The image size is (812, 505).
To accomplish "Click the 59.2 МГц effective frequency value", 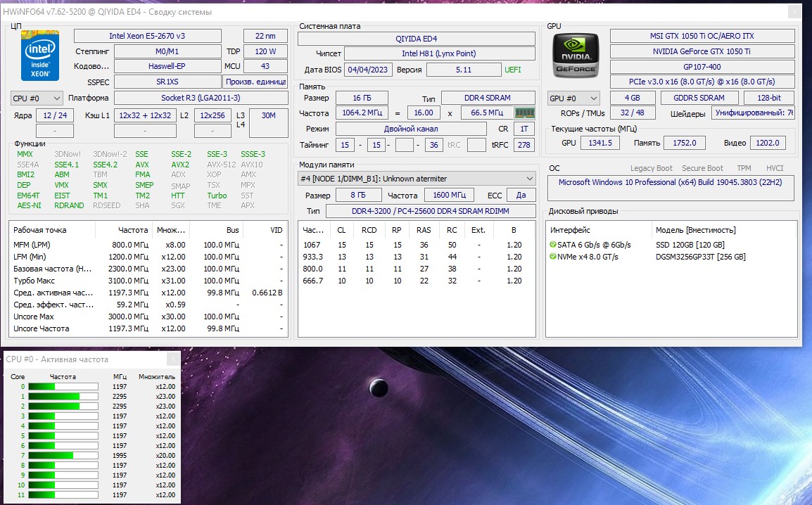I will coord(132,305).
